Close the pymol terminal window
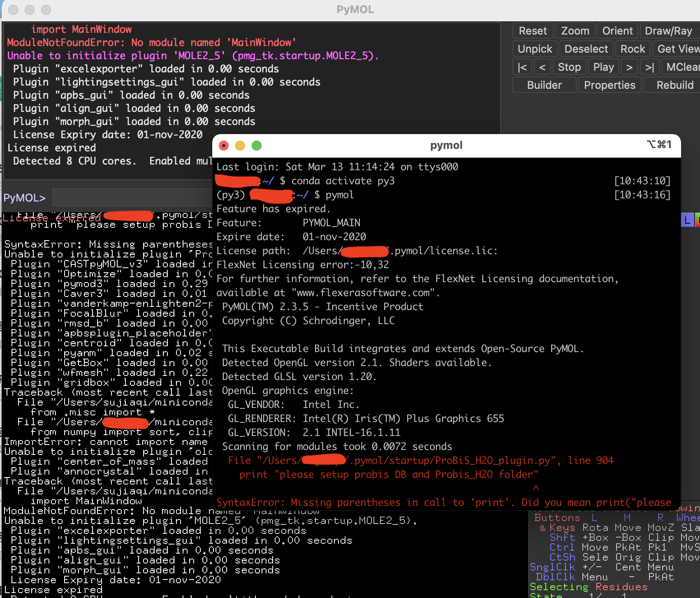The height and width of the screenshot is (598, 700). [224, 146]
